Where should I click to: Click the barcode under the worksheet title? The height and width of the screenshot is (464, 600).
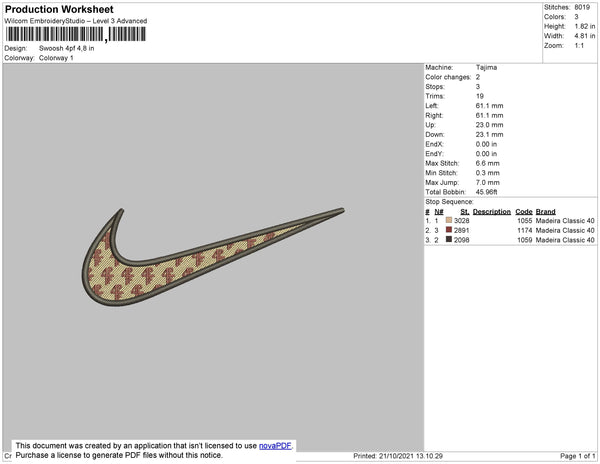[75, 35]
